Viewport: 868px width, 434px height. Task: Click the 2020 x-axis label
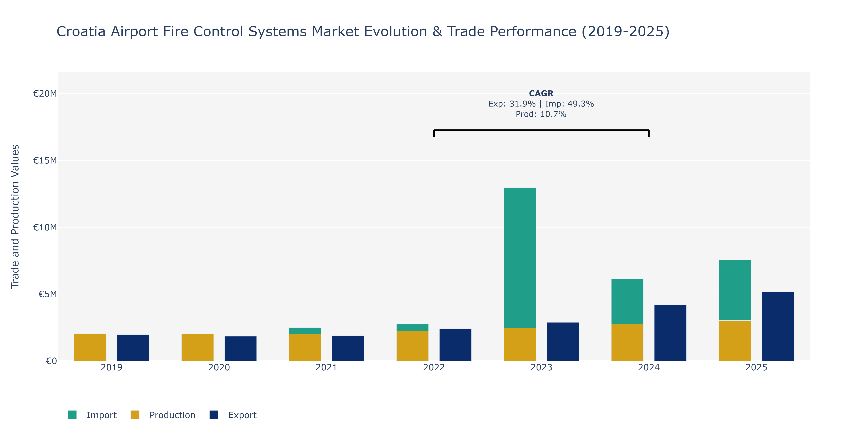(219, 367)
